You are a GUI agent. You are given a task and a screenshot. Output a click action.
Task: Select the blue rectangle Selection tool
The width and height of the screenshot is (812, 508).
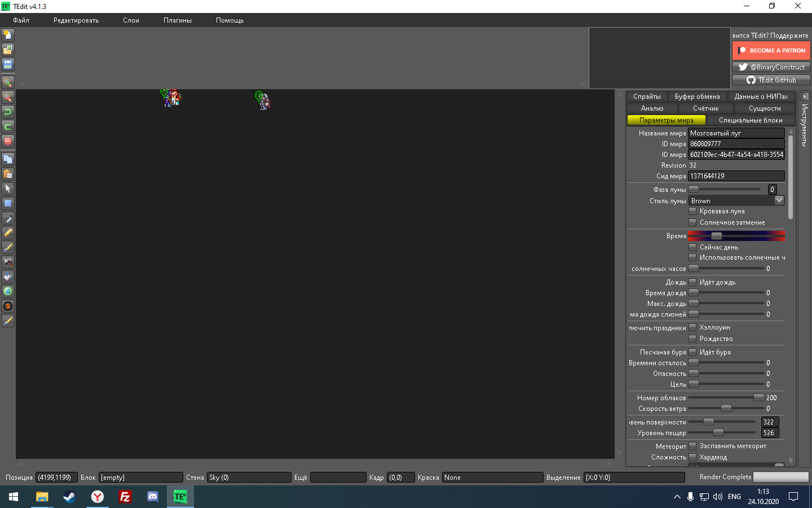pos(8,203)
